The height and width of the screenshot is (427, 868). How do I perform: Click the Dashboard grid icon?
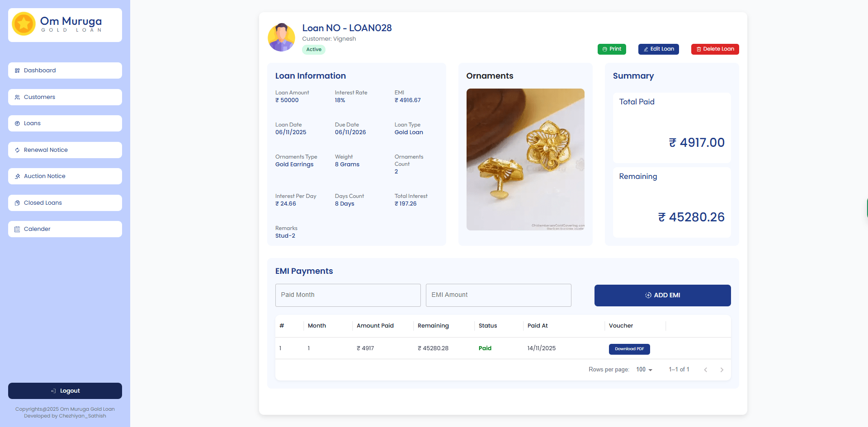[17, 70]
